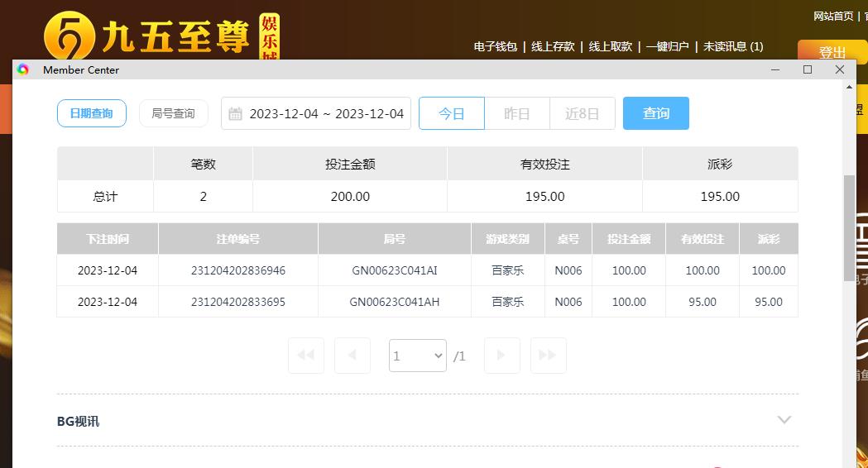Expand the BG视讯 section chevron

[784, 420]
